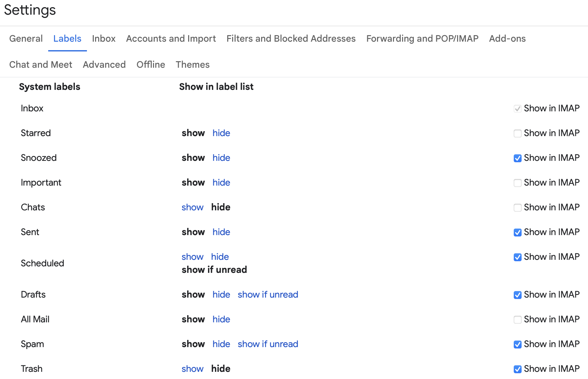The height and width of the screenshot is (379, 588).
Task: Open Forwarding and POP/IMAP settings
Action: 422,38
